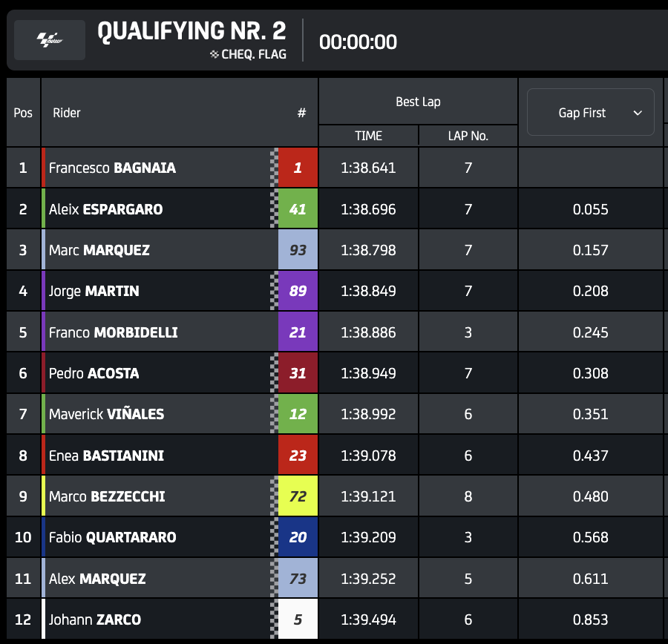Screen dimensions: 668x644
Task: Click Bezzecchi's yellow number 72 badge
Action: click(298, 496)
